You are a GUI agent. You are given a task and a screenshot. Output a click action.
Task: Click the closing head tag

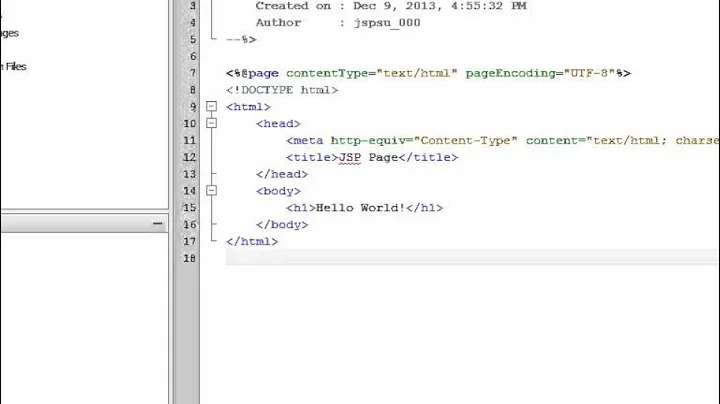[x=282, y=174]
